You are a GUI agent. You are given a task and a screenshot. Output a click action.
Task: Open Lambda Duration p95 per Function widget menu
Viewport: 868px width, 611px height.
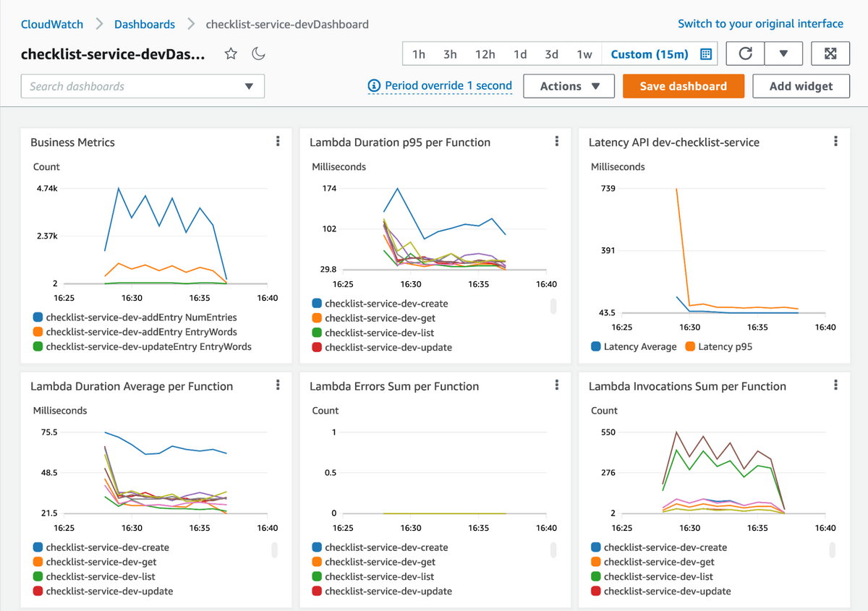click(556, 142)
